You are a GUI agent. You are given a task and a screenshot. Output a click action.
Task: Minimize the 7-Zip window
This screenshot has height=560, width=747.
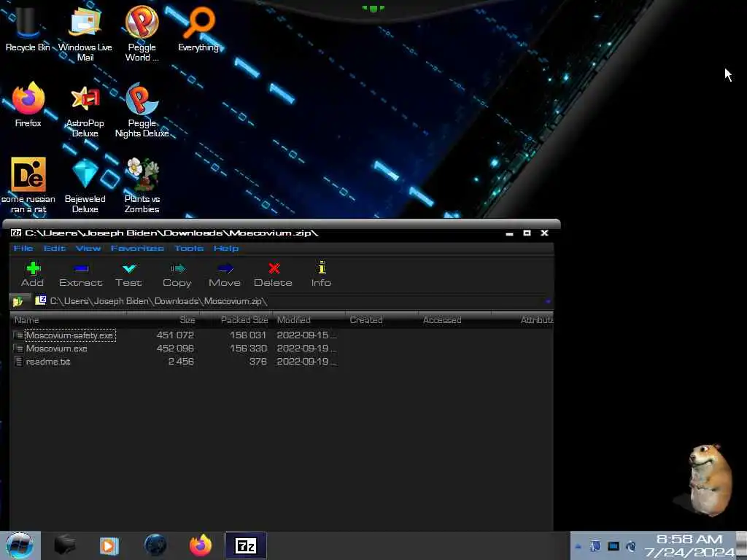(509, 233)
